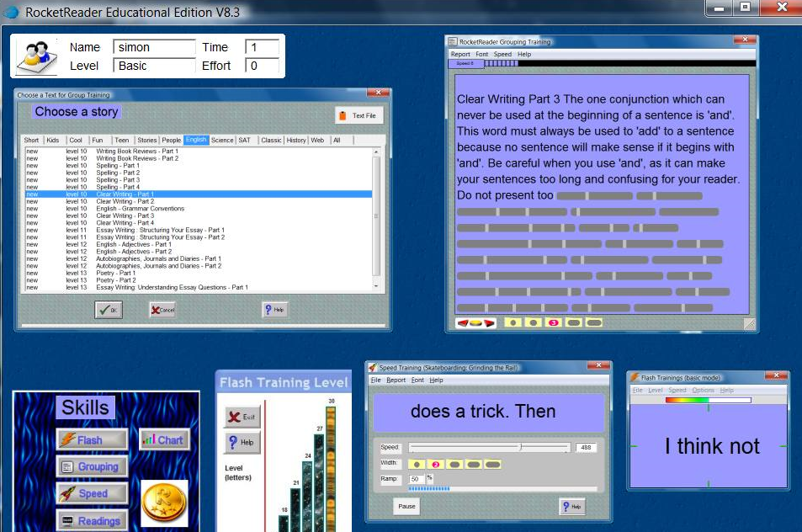Image resolution: width=802 pixels, height=532 pixels.
Task: Click the user profile icon beside Name
Action: point(37,56)
